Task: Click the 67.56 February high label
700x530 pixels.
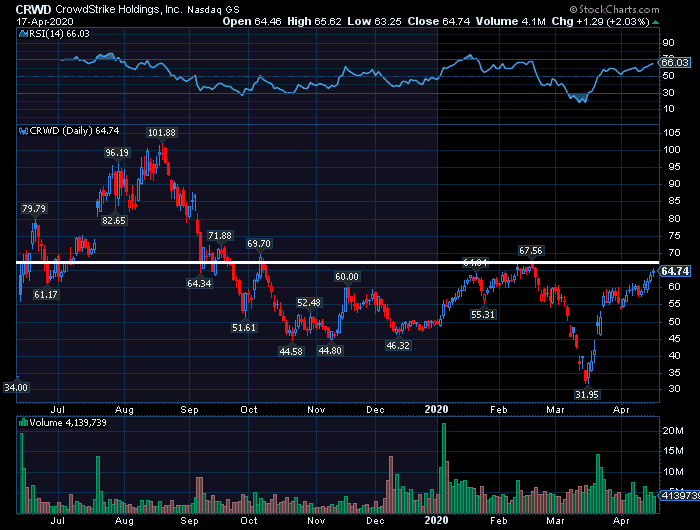Action: [531, 251]
